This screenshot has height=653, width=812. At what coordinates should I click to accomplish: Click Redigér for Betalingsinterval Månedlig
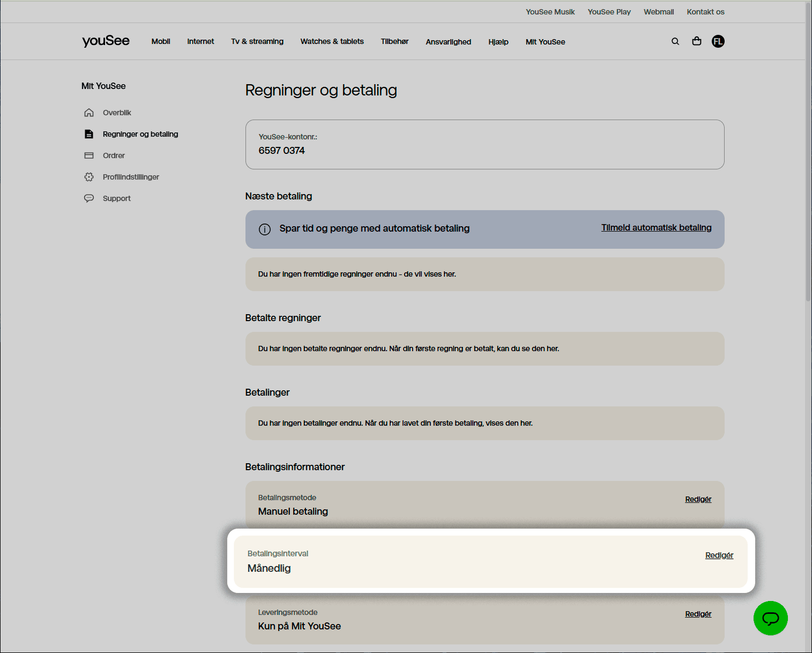click(719, 555)
